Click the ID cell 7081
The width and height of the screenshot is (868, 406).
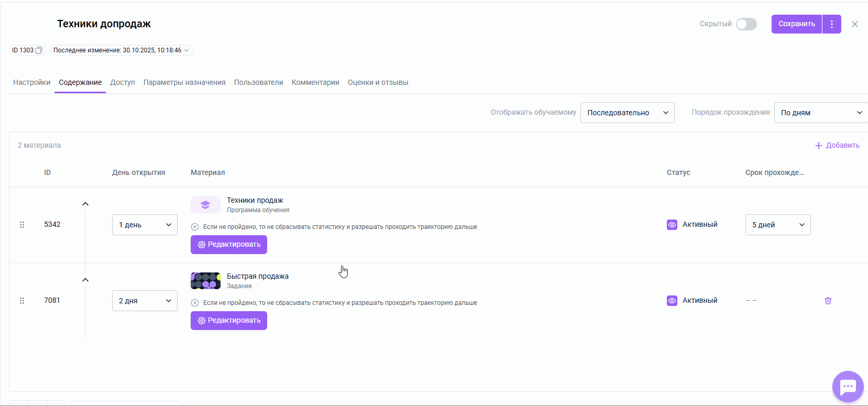(52, 300)
